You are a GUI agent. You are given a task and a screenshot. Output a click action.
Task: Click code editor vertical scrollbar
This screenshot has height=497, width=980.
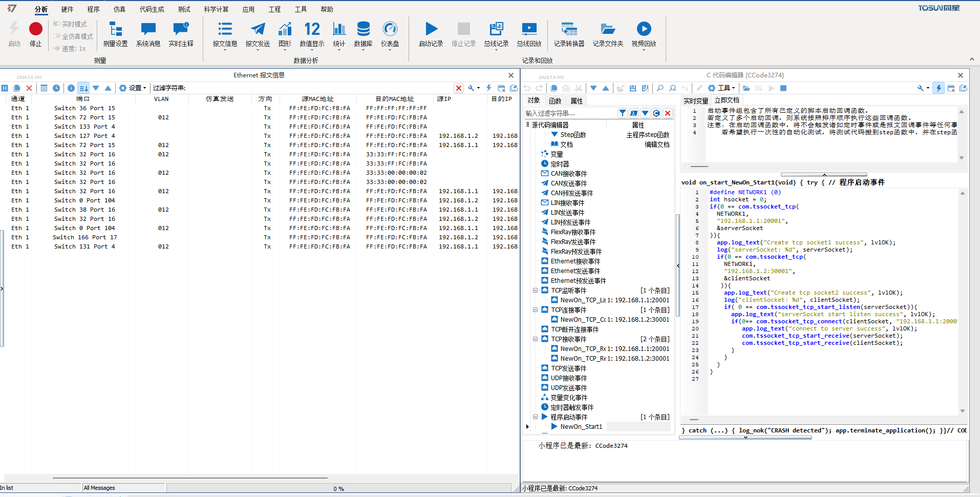[x=963, y=302]
